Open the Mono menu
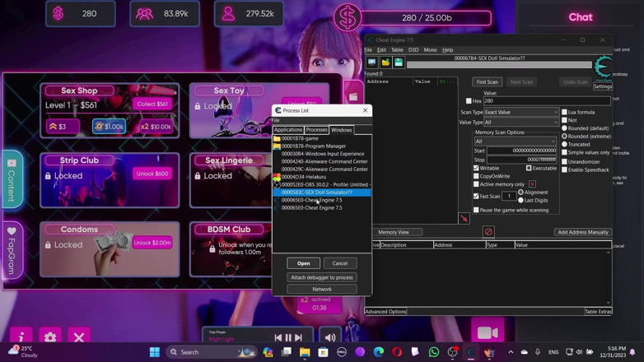 430,50
